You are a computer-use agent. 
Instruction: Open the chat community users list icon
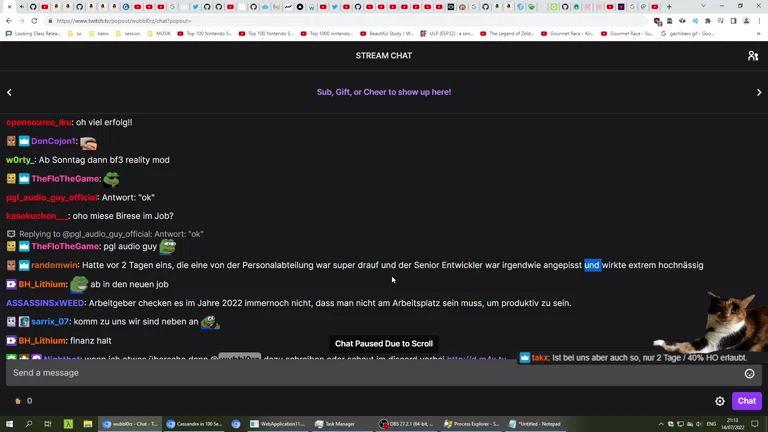(753, 56)
